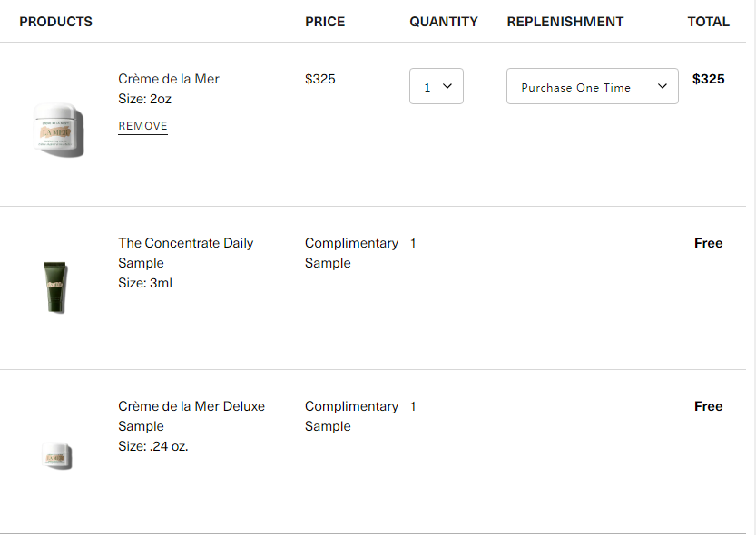Click the PRODUCTS column header
This screenshot has height=535, width=756.
[x=55, y=22]
